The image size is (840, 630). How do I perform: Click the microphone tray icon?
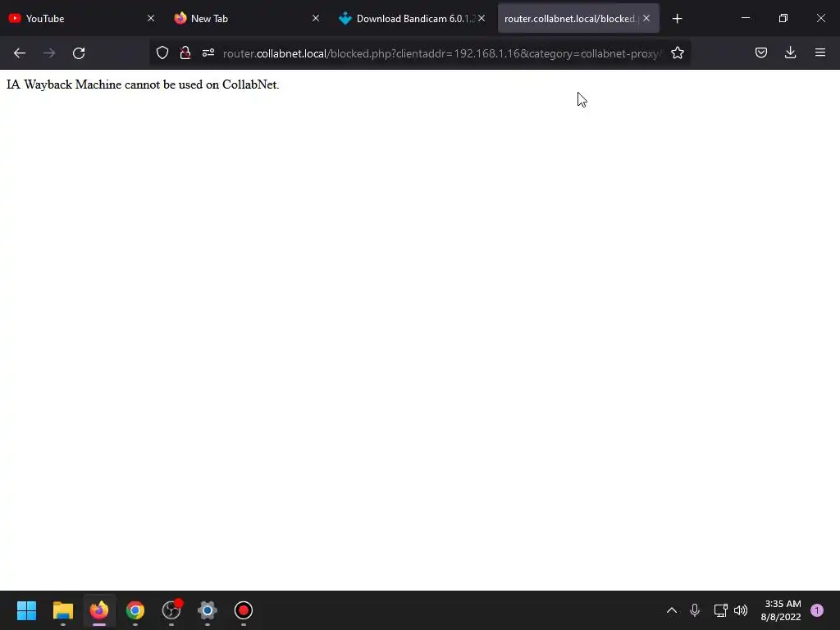click(x=695, y=610)
